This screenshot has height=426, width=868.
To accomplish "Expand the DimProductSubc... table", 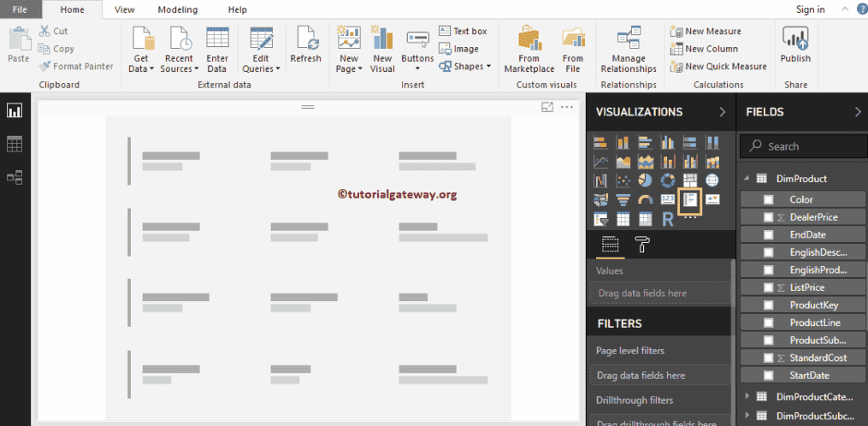I will tap(747, 416).
